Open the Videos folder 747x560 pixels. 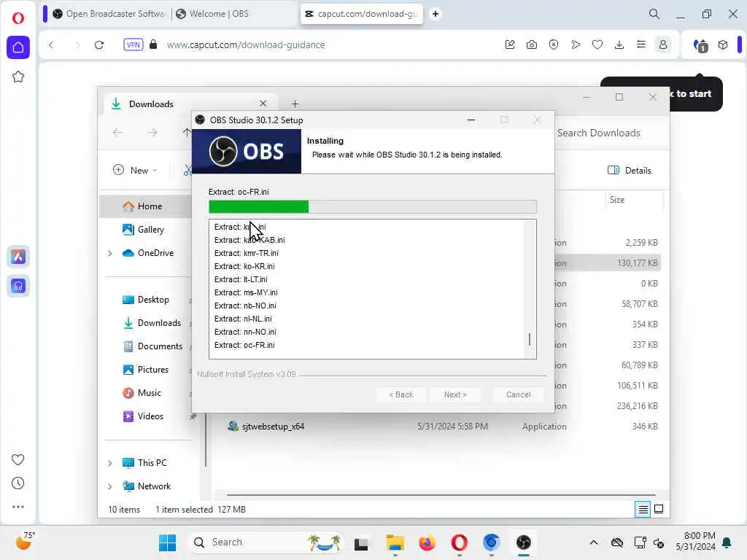click(144, 416)
